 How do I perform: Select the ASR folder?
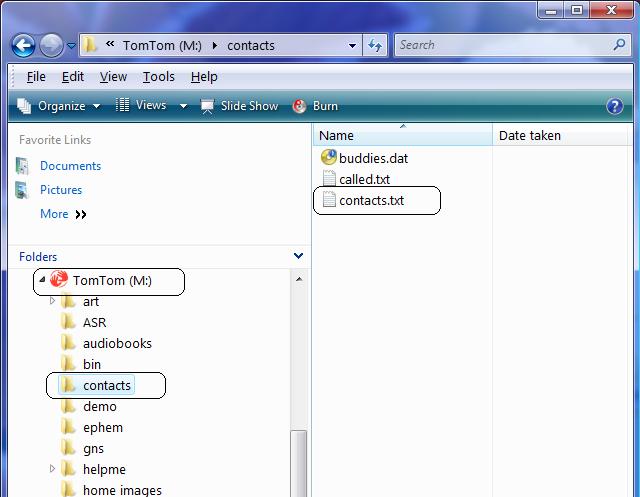[x=94, y=322]
